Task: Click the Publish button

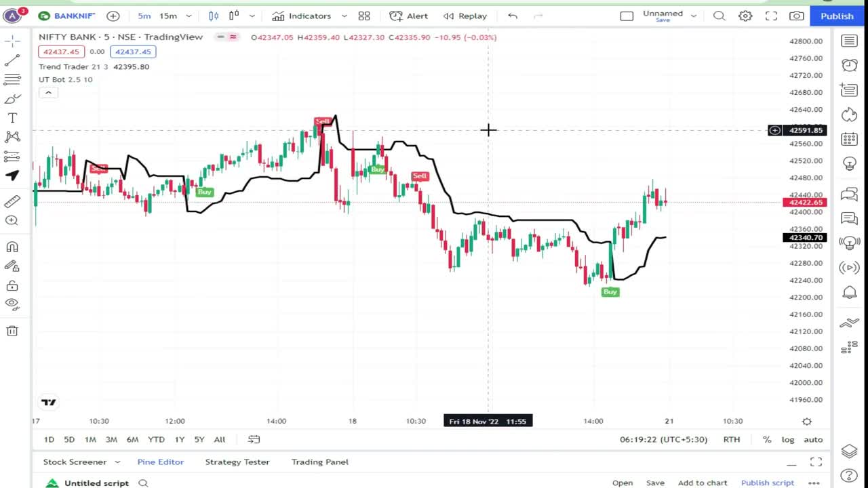Action: click(837, 16)
